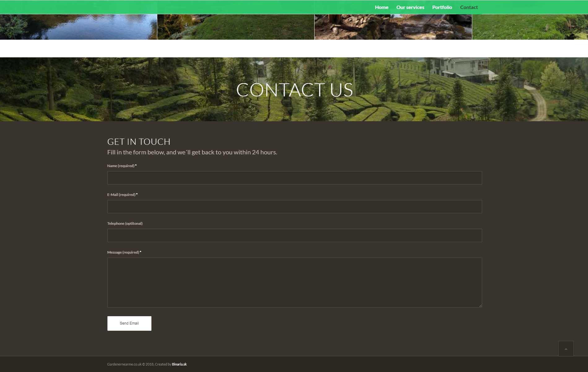Select Portfolio in the top navigation
This screenshot has height=372, width=588.
[x=442, y=7]
